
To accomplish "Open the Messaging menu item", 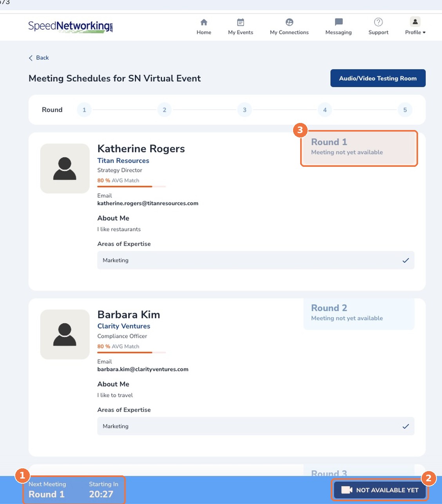I will pos(339,27).
